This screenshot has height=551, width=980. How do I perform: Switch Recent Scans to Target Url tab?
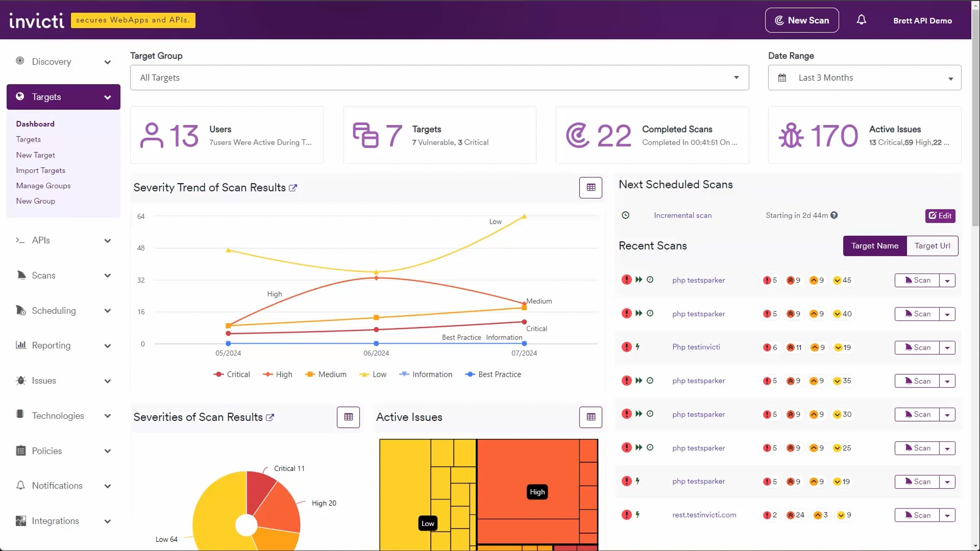click(932, 246)
